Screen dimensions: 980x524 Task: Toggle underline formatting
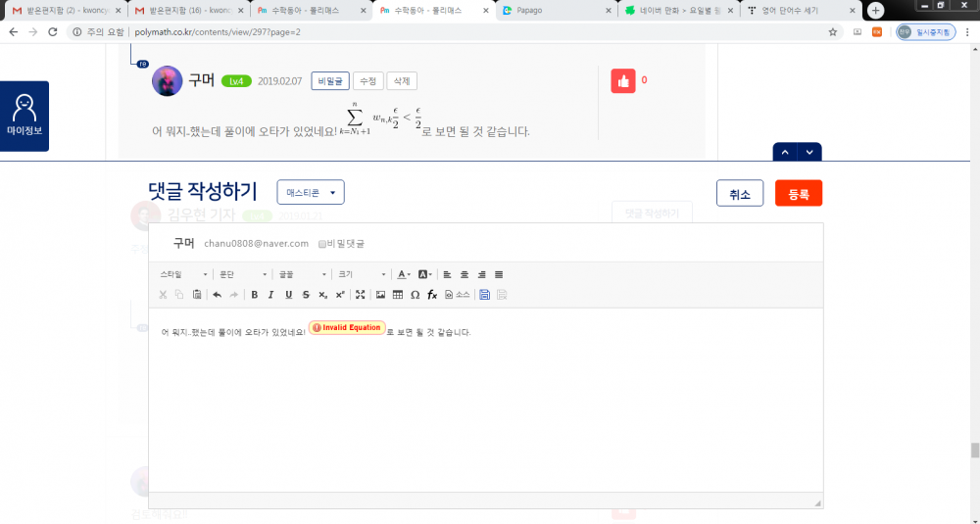tap(288, 295)
